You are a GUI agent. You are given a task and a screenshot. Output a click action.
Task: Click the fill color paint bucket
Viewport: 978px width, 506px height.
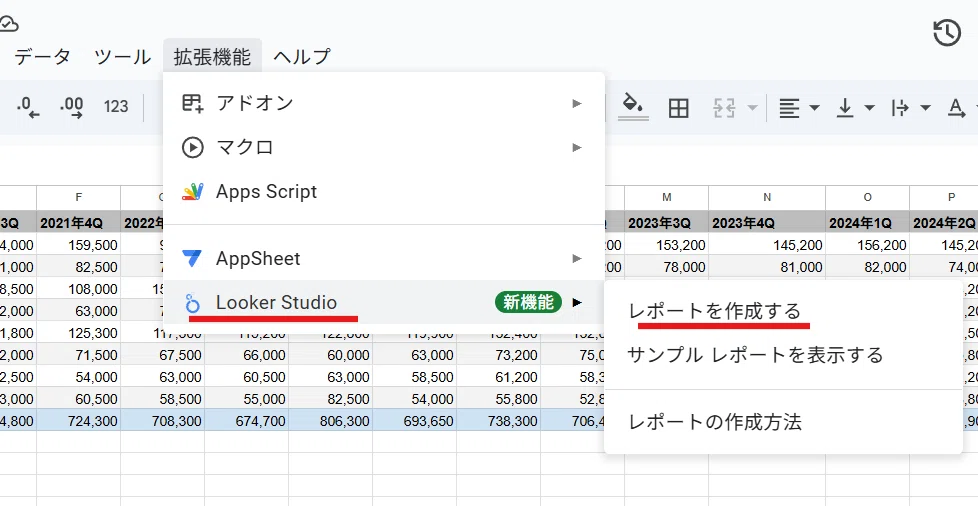(x=633, y=107)
